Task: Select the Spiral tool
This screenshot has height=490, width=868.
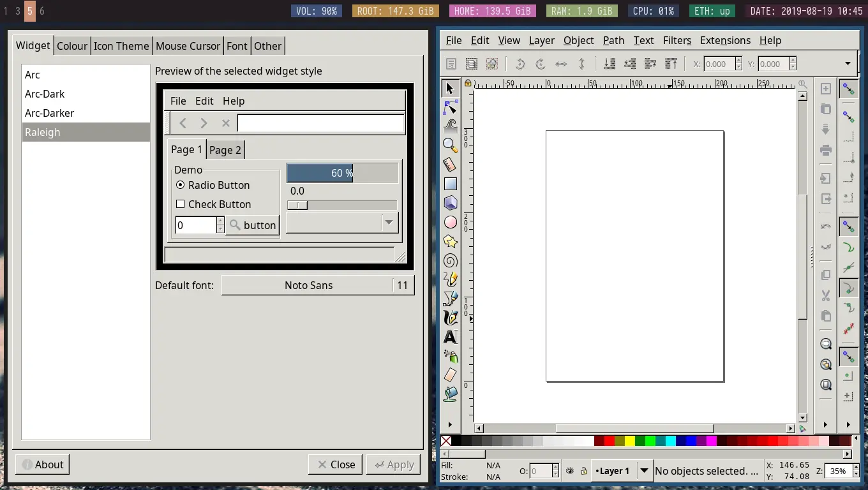Action: [x=451, y=260]
